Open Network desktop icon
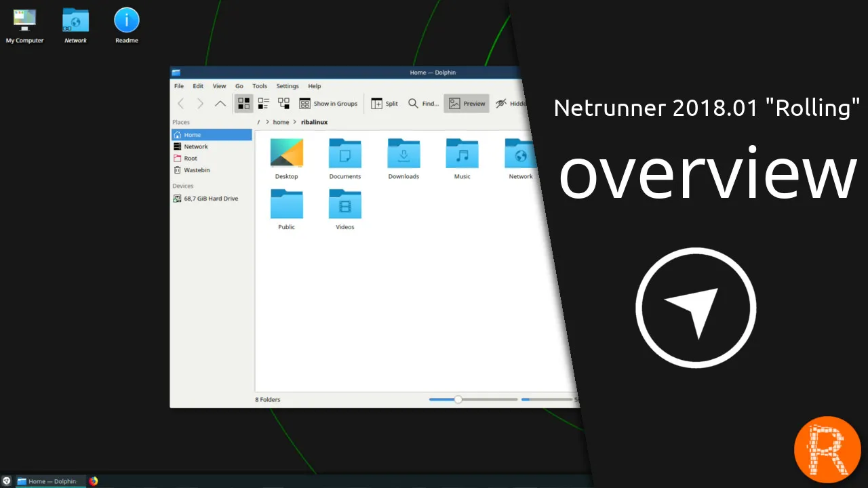This screenshot has height=488, width=868. click(x=75, y=26)
